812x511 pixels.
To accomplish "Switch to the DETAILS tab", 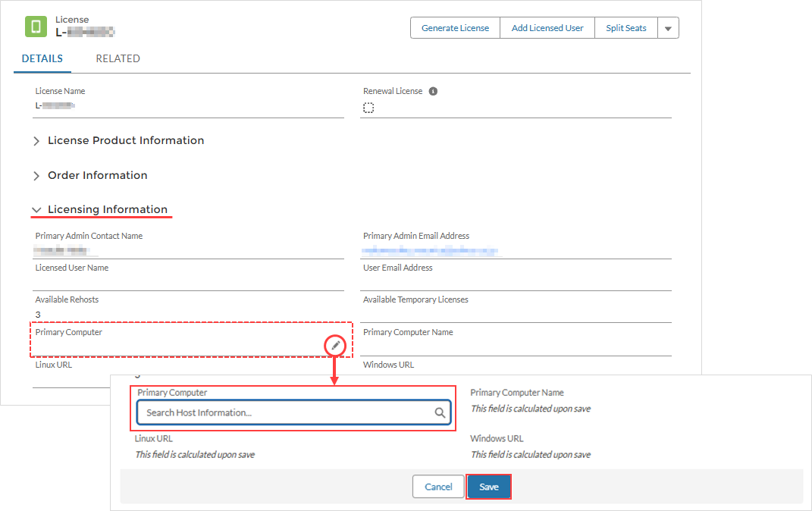I will click(x=42, y=58).
